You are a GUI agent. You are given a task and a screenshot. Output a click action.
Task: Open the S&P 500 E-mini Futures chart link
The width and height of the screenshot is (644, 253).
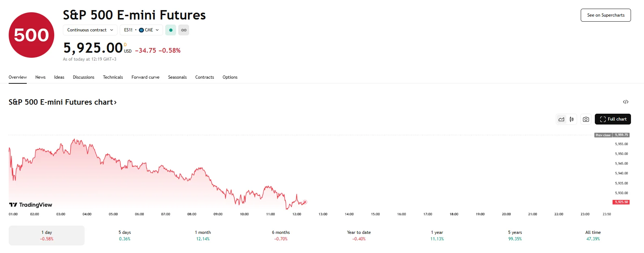pyautogui.click(x=63, y=102)
